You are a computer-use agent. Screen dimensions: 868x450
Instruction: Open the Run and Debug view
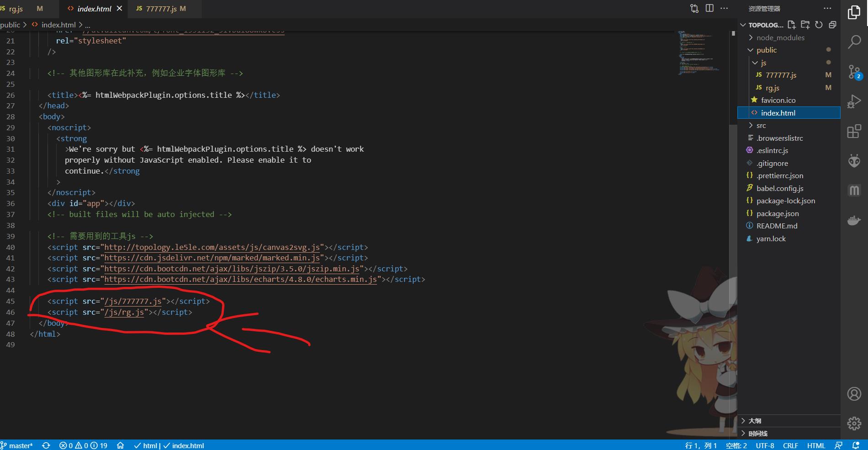(854, 101)
